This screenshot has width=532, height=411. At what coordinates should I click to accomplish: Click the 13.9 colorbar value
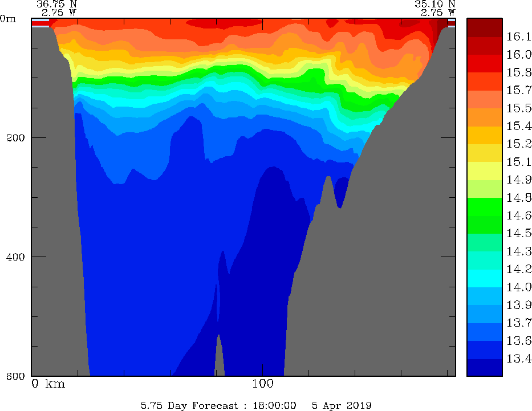pyautogui.click(x=519, y=305)
